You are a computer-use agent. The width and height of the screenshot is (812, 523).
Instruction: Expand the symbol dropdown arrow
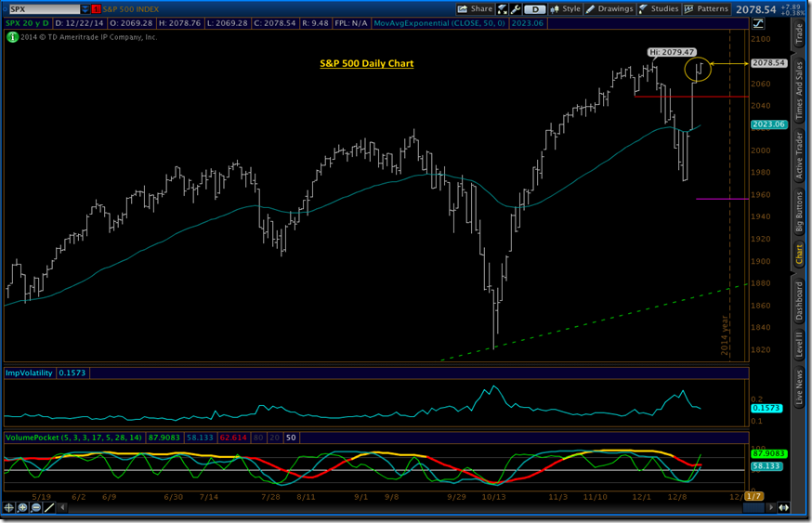click(85, 9)
